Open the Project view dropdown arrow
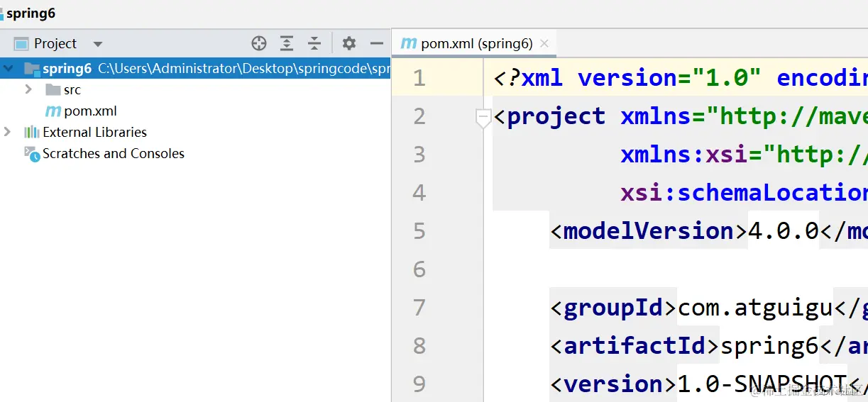The width and height of the screenshot is (868, 402). [x=98, y=44]
